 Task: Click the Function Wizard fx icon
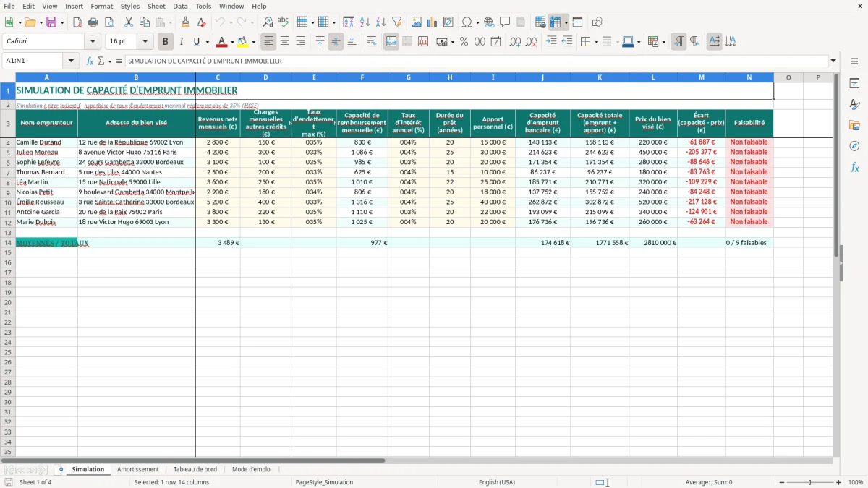tap(90, 61)
